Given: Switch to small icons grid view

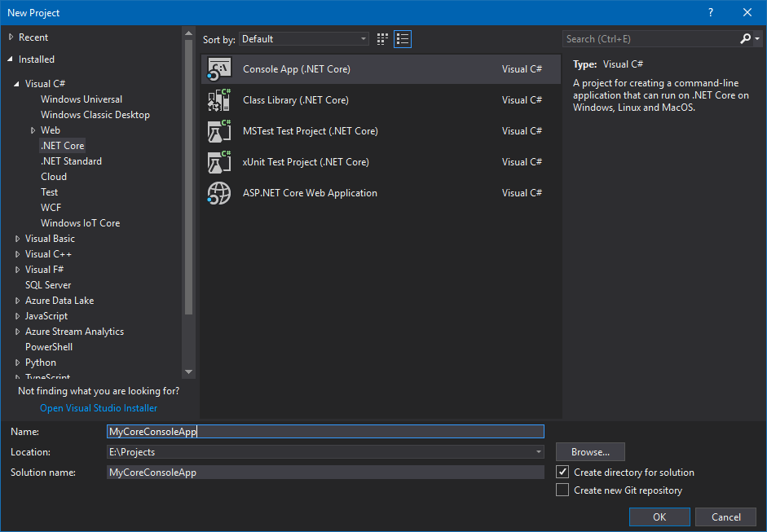Looking at the screenshot, I should [x=382, y=39].
